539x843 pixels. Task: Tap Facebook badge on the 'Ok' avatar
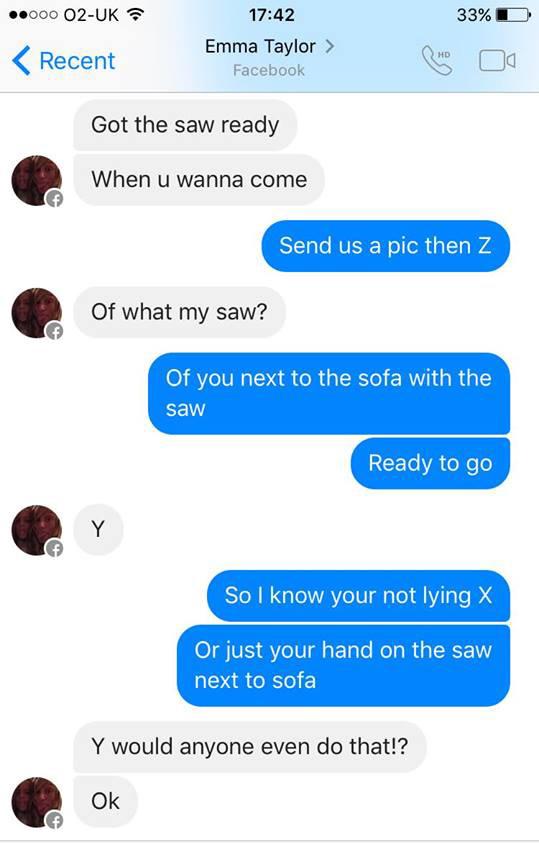54,820
